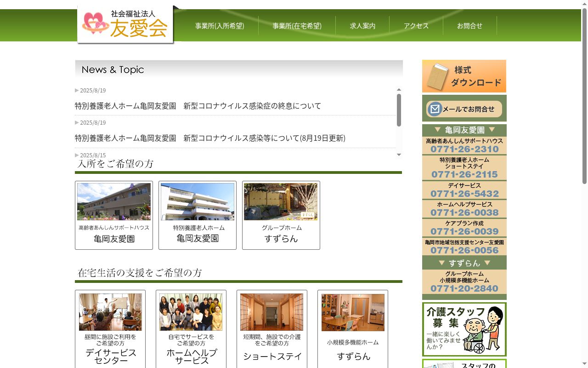The height and width of the screenshot is (368, 588).
Task: Click 入所をご希望の方 section heading
Action: tap(116, 164)
